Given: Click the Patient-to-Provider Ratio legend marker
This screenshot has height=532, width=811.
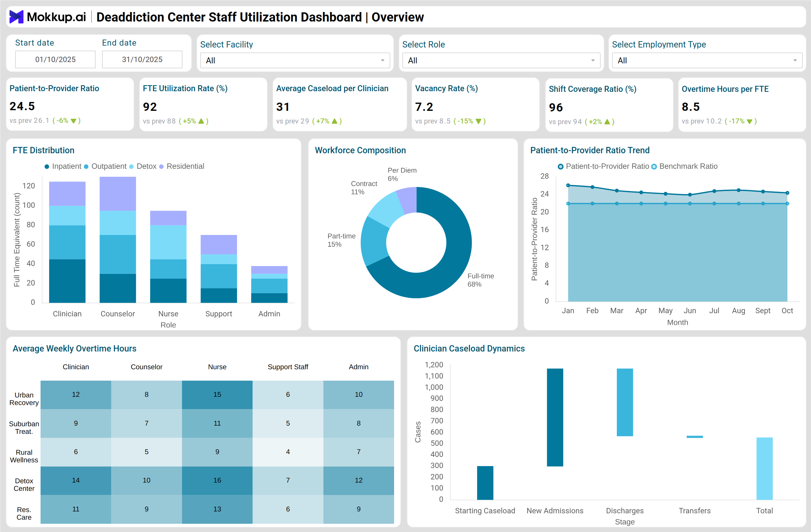Looking at the screenshot, I should 560,167.
